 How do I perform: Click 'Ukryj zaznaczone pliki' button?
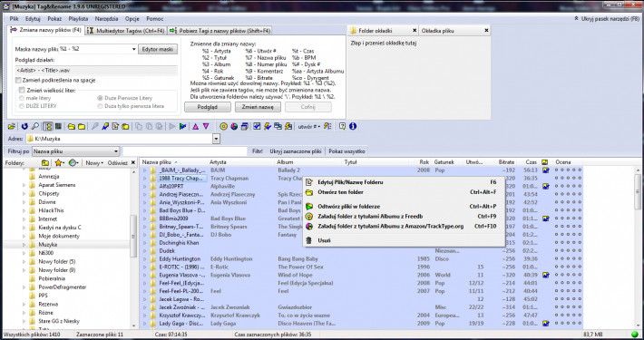pyautogui.click(x=296, y=151)
